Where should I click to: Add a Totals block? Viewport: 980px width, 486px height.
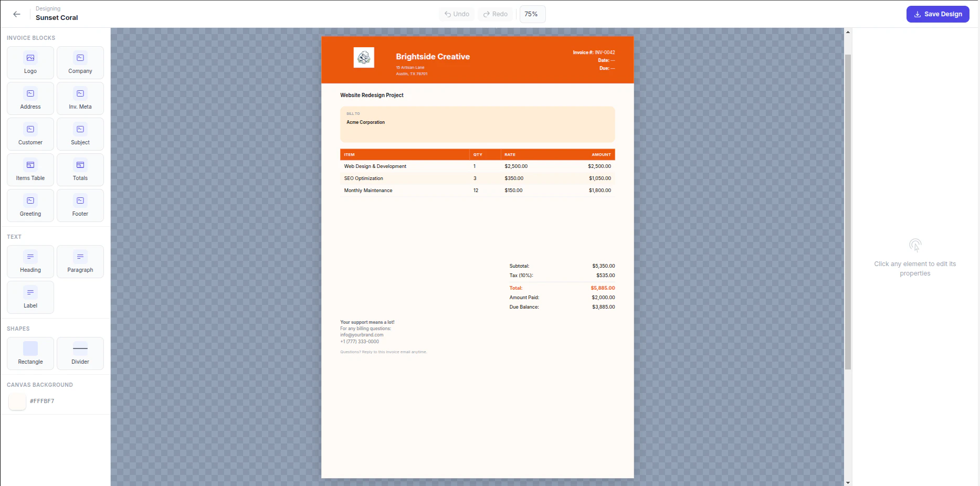click(80, 170)
